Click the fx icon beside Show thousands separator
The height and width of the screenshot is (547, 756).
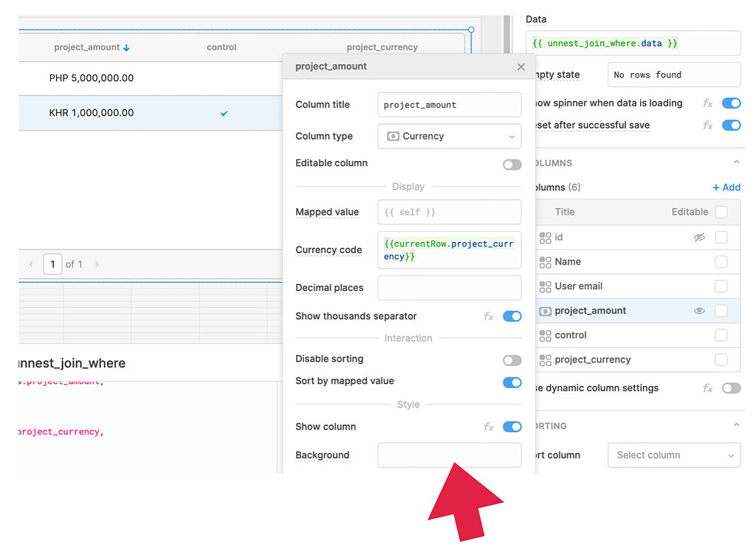click(x=488, y=316)
